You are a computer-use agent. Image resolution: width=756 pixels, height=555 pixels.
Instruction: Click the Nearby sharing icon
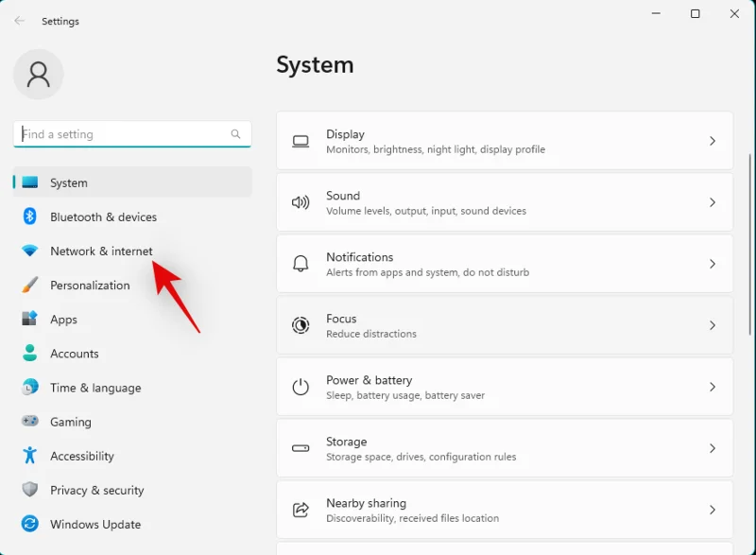(x=301, y=510)
